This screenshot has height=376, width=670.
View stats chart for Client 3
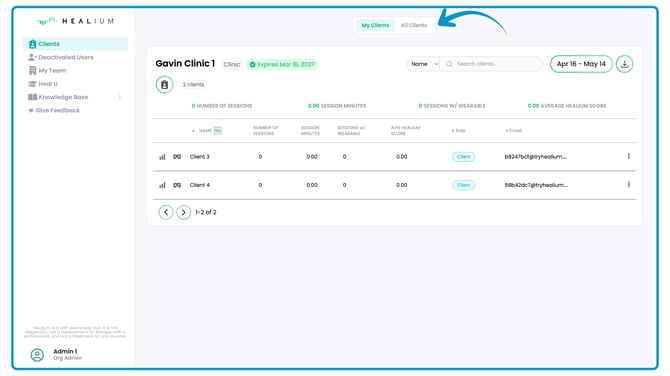(162, 157)
